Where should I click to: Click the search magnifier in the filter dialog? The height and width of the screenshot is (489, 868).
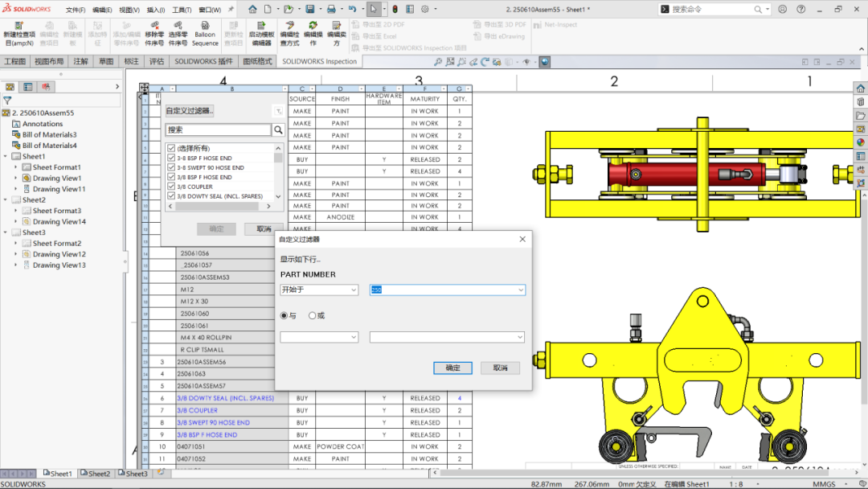coord(278,129)
